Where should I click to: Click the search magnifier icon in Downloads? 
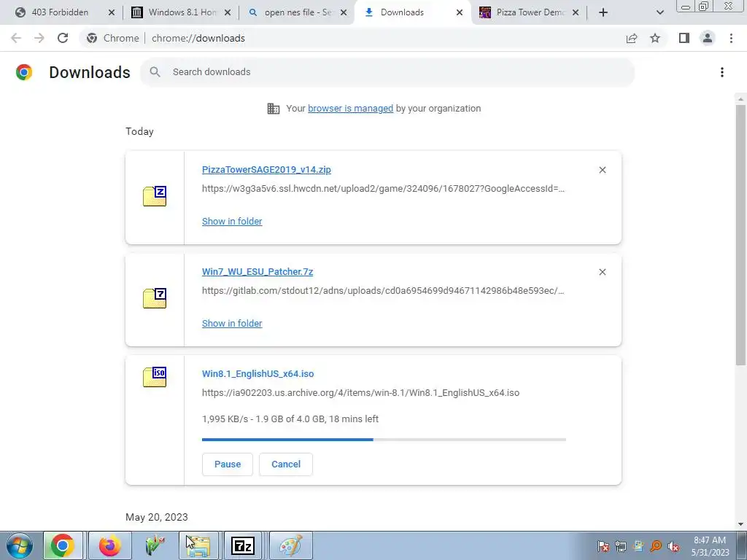click(x=155, y=72)
